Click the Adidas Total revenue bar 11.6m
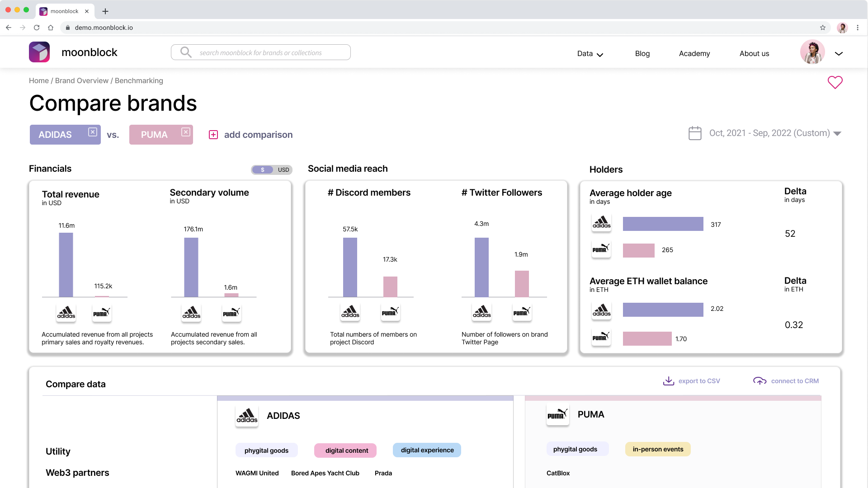 pos(66,265)
